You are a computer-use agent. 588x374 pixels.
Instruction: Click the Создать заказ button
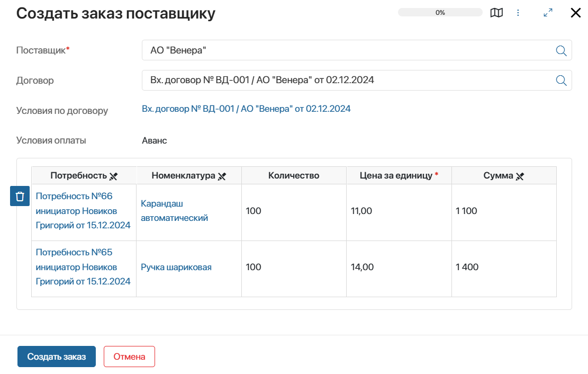click(57, 357)
